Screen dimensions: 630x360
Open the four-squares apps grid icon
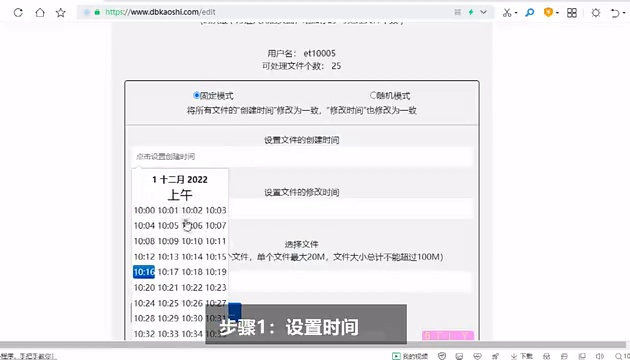[x=572, y=13]
